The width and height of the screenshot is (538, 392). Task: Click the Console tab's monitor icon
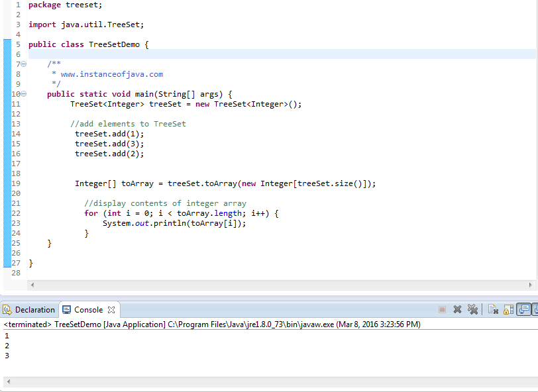(66, 309)
